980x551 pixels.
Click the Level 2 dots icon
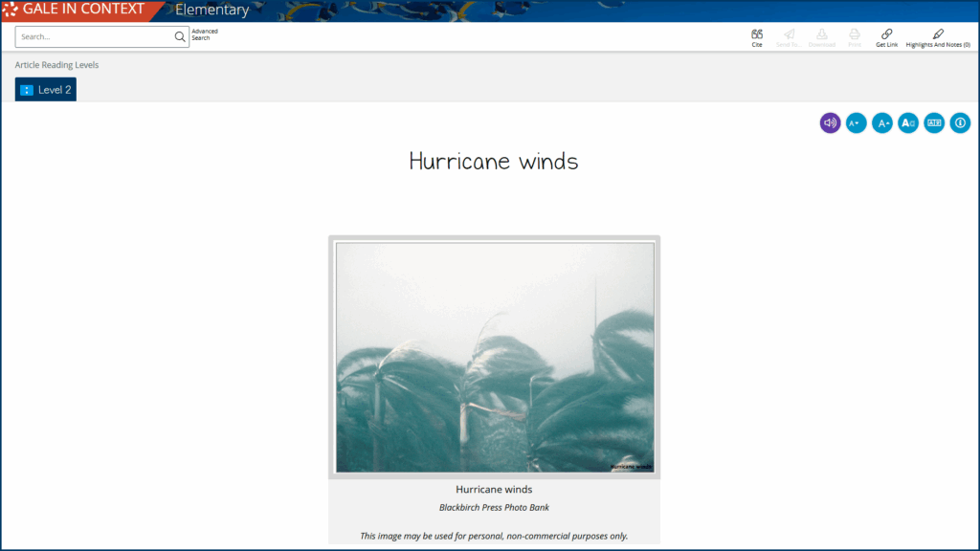click(x=27, y=90)
